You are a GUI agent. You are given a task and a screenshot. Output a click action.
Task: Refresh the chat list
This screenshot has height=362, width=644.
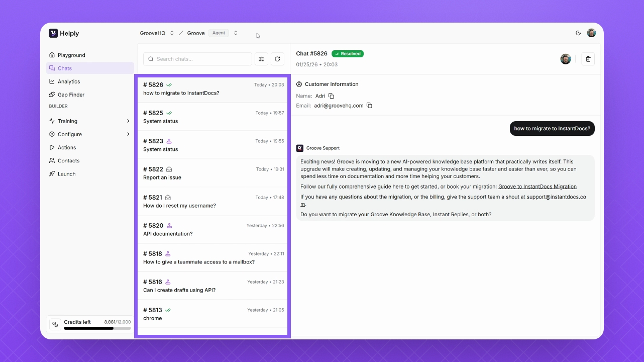tap(277, 59)
